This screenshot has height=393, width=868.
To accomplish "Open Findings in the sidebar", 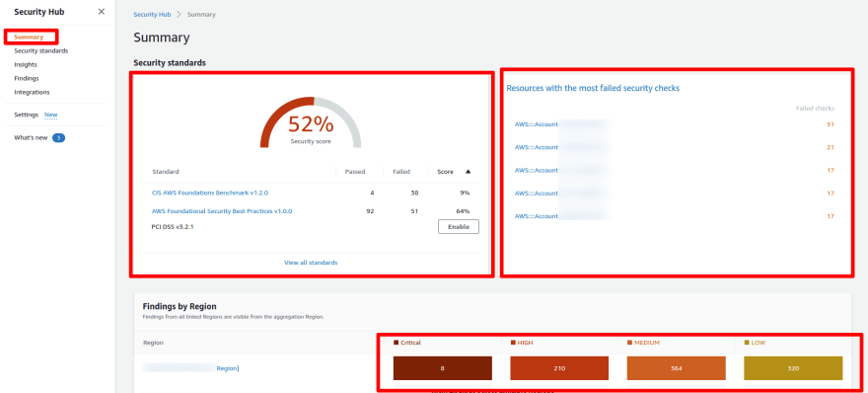I will pyautogui.click(x=27, y=79).
